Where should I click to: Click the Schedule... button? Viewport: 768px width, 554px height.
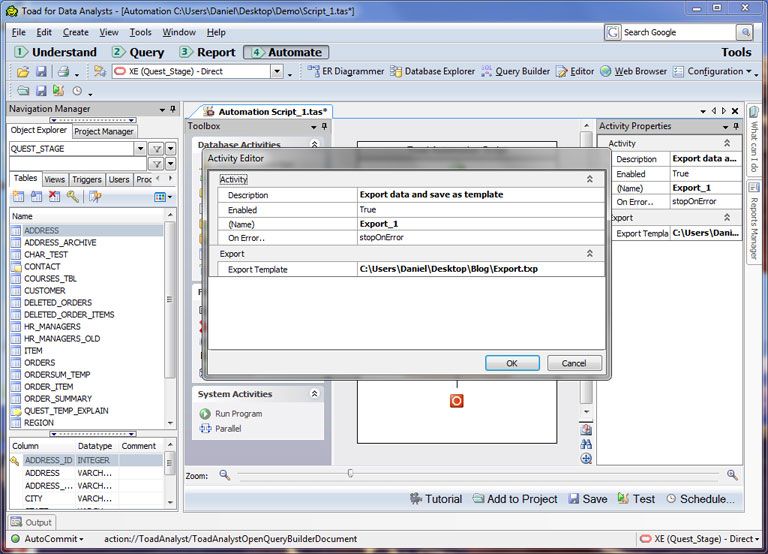point(700,499)
